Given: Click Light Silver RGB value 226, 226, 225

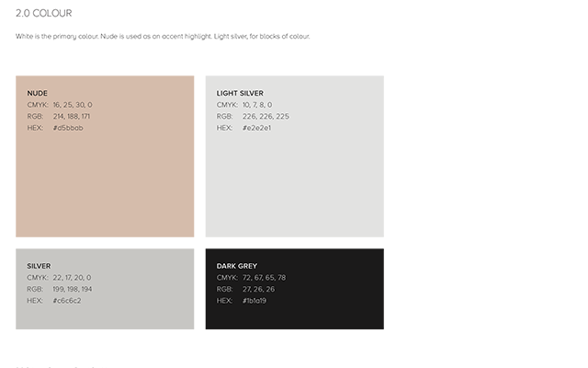Looking at the screenshot, I should coord(266,117).
